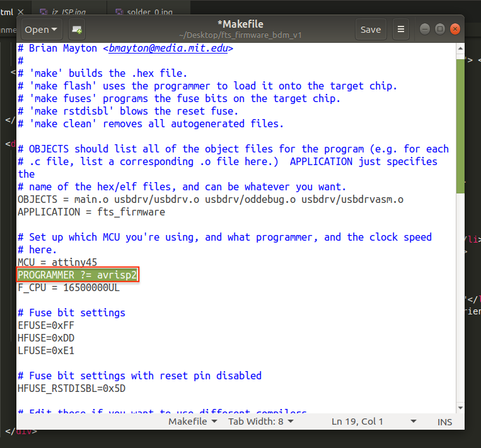481x448 pixels.
Task: Click the highlighted PROGRAMMER ?= avrisp2 line
Action: pos(78,275)
